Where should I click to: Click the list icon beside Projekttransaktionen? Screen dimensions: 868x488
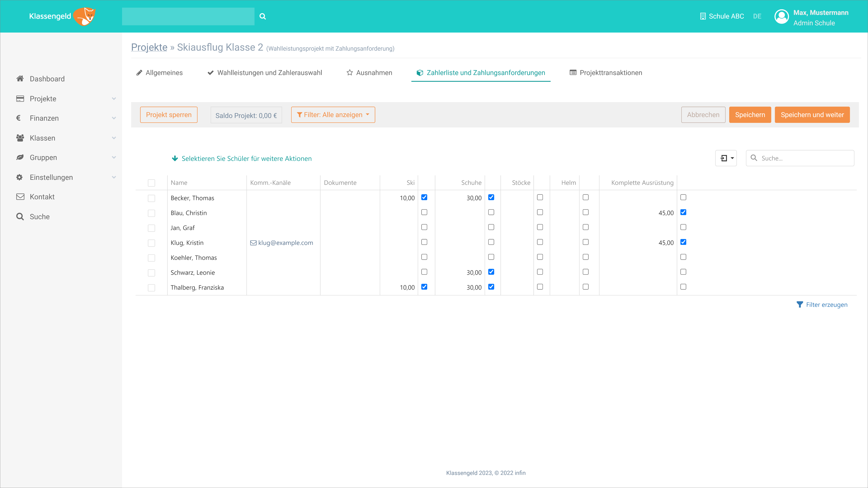(x=573, y=73)
